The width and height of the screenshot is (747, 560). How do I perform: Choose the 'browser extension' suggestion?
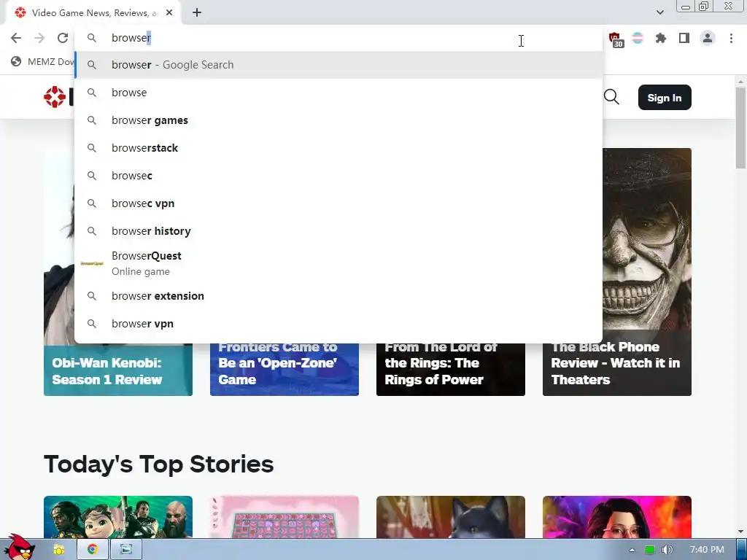[x=338, y=296]
